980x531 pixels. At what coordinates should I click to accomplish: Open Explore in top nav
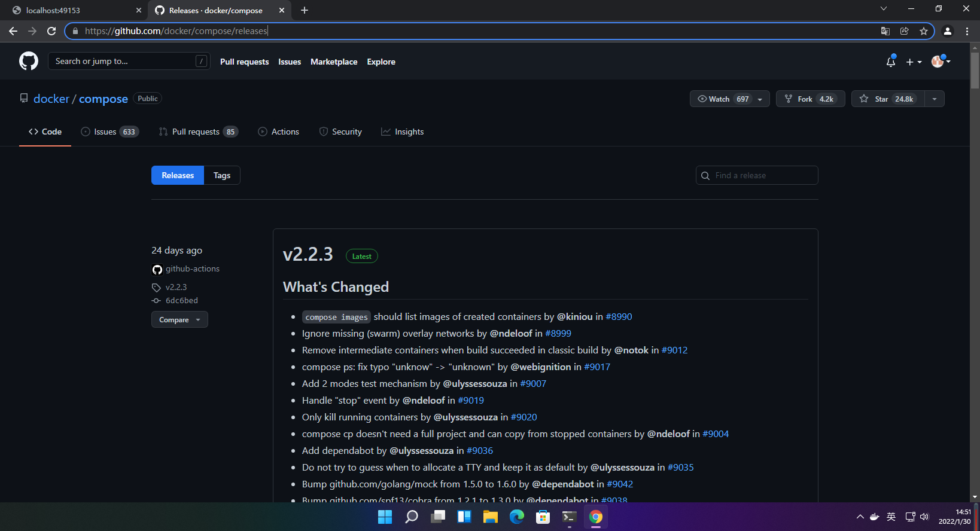pos(381,62)
